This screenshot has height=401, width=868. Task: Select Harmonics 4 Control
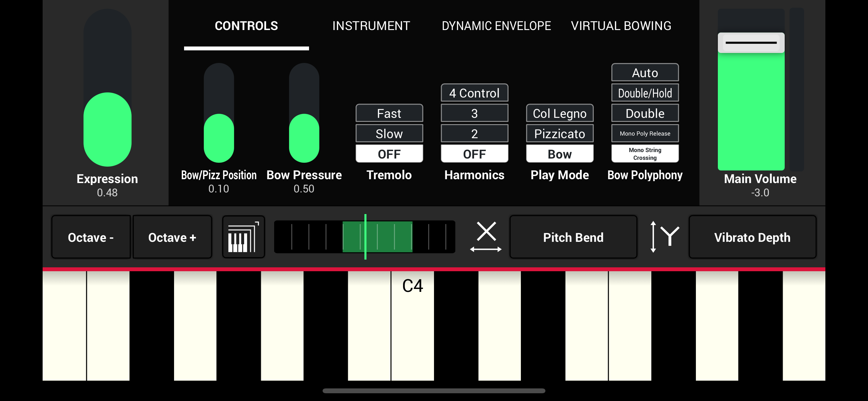474,93
